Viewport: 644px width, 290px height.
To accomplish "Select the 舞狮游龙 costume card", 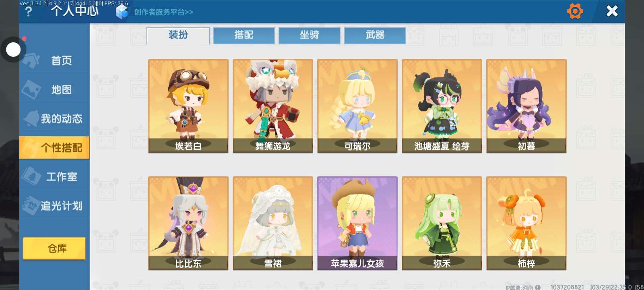I will point(273,106).
